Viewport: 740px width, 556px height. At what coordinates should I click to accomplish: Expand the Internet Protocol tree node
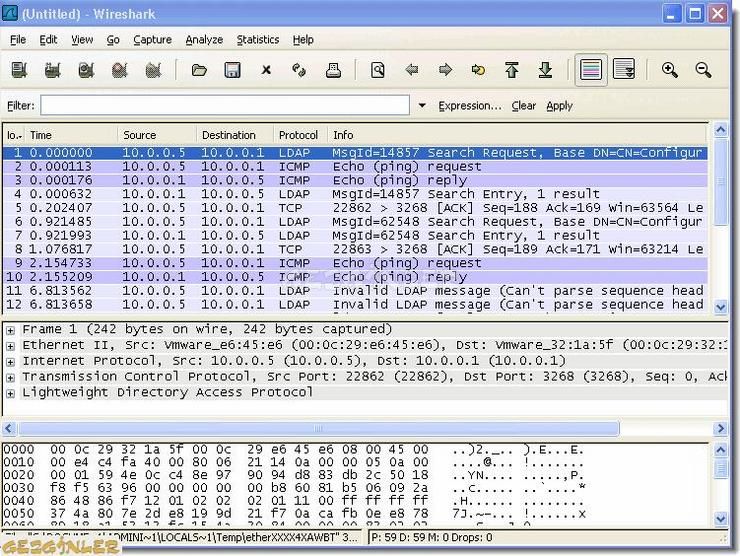click(10, 362)
